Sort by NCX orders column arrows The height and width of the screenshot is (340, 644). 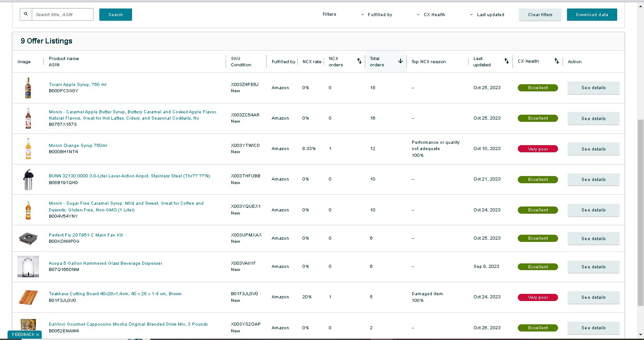pos(359,61)
